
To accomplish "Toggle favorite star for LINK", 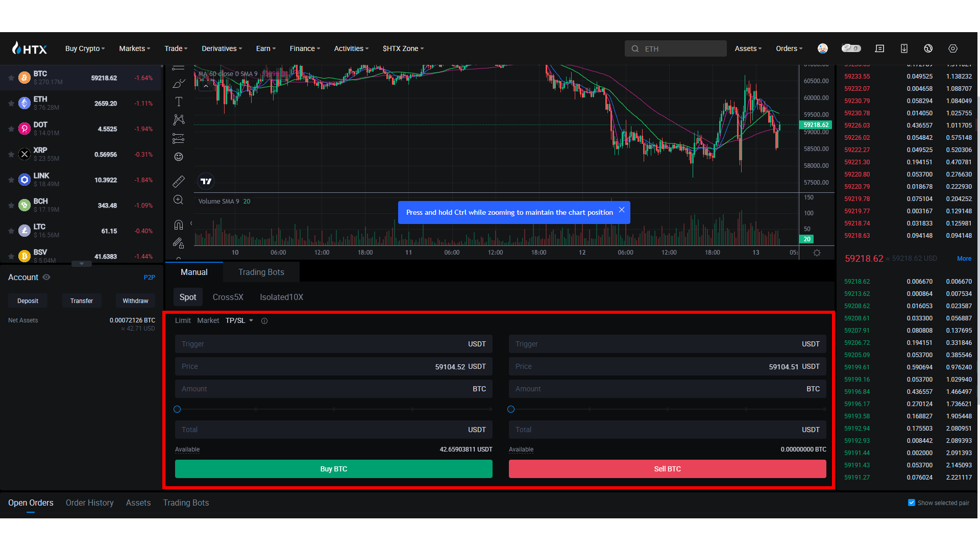I will 11,180.
